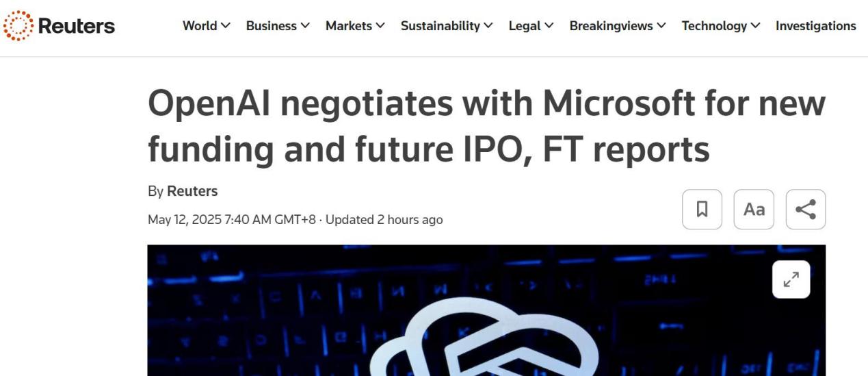Click the OpenAI logo article image

(486, 322)
